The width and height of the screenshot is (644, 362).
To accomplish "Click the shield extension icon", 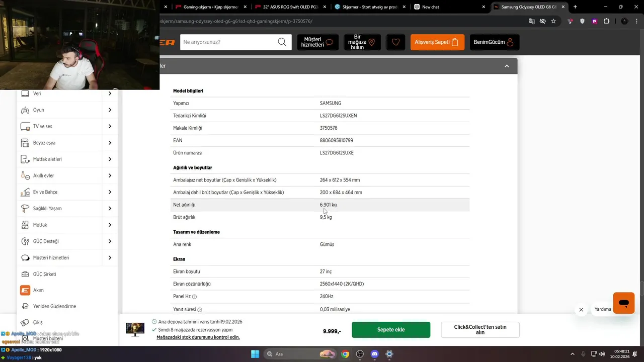I will [x=582, y=21].
